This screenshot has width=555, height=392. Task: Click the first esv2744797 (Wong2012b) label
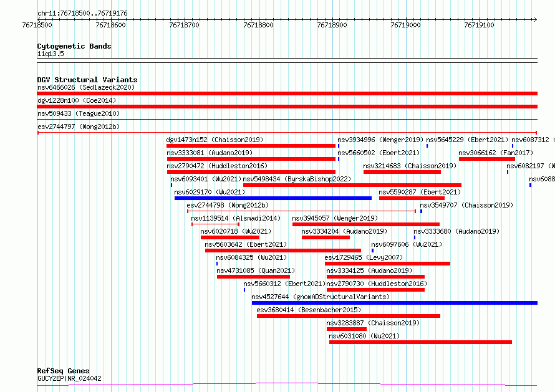pos(79,127)
